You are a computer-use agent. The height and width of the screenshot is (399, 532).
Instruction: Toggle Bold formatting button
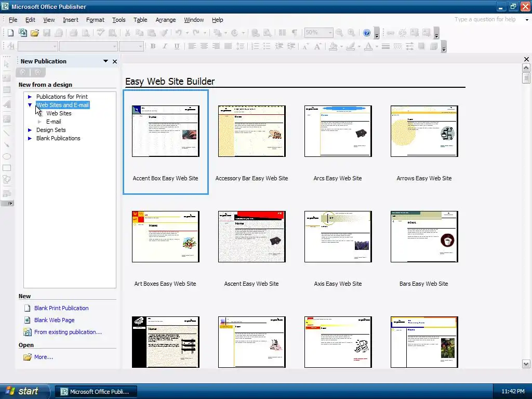pyautogui.click(x=153, y=46)
